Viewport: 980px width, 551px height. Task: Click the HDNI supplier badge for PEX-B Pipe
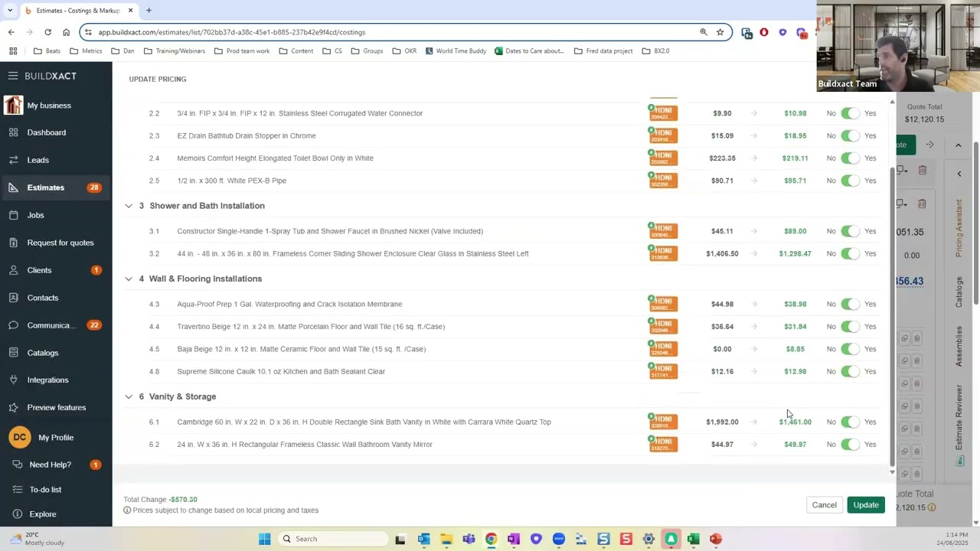click(x=663, y=180)
